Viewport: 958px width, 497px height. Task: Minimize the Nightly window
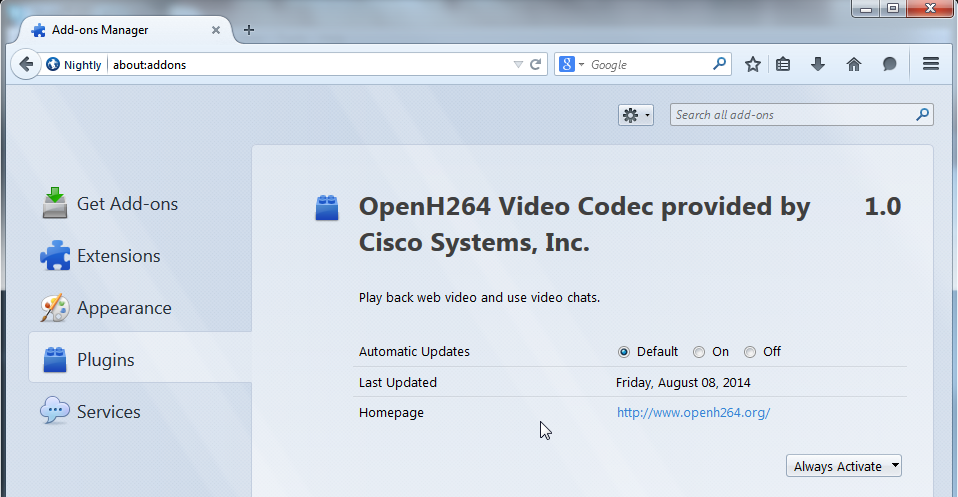(x=866, y=9)
